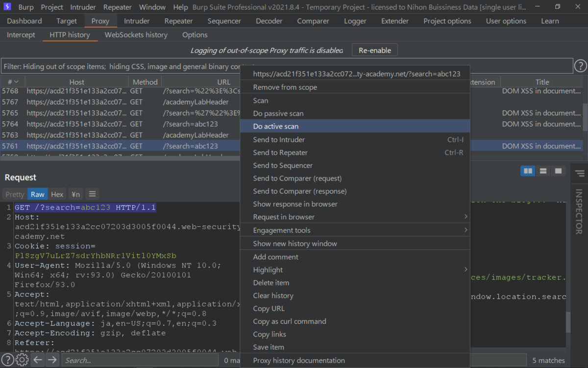
Task: Open the Project menu
Action: pos(52,7)
